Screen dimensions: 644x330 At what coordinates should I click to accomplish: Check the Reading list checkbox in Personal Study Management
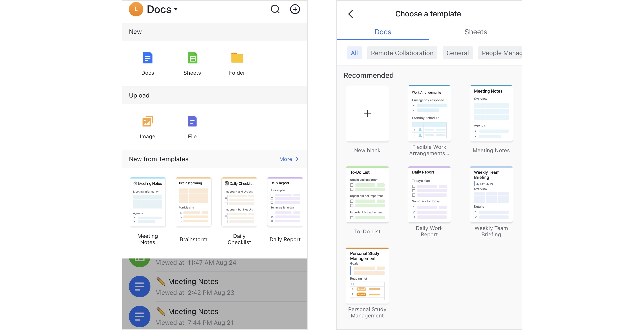pyautogui.click(x=353, y=284)
